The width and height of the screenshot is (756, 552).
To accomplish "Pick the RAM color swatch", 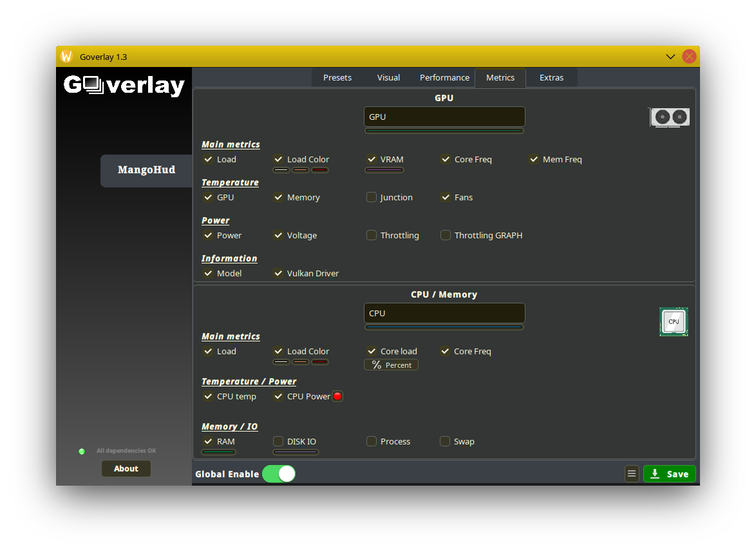I will click(219, 452).
